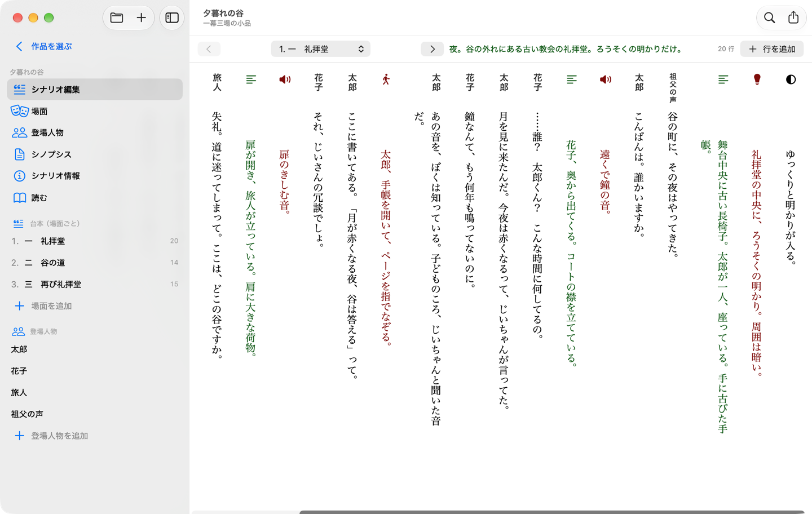Screen dimensions: 812x514
Task: Click the half-circle lighting icon for ゆっくりと明かりが入る
Action: click(791, 79)
